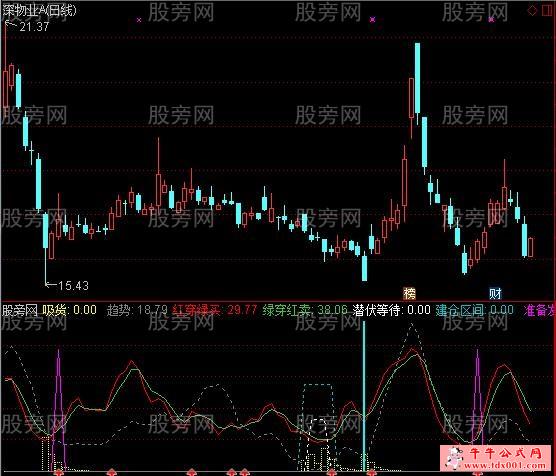Click the red rectangular window icon top-right
This screenshot has width=556, height=476.
[x=547, y=11]
